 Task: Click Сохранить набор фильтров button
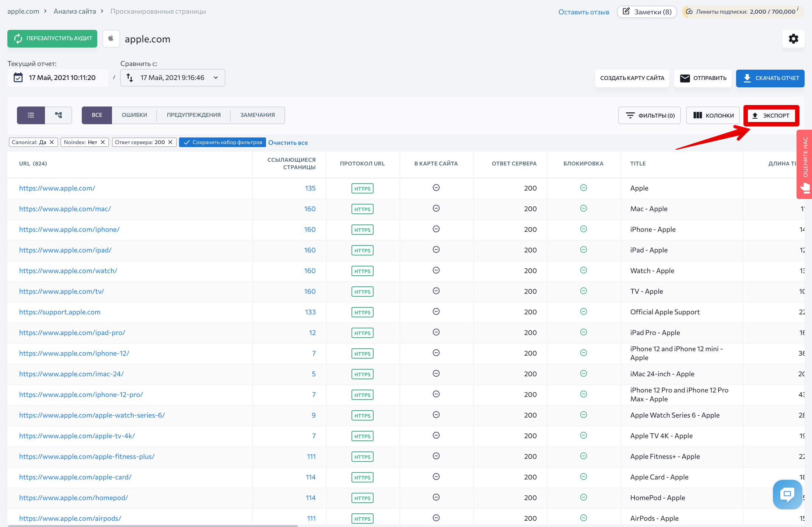click(223, 142)
